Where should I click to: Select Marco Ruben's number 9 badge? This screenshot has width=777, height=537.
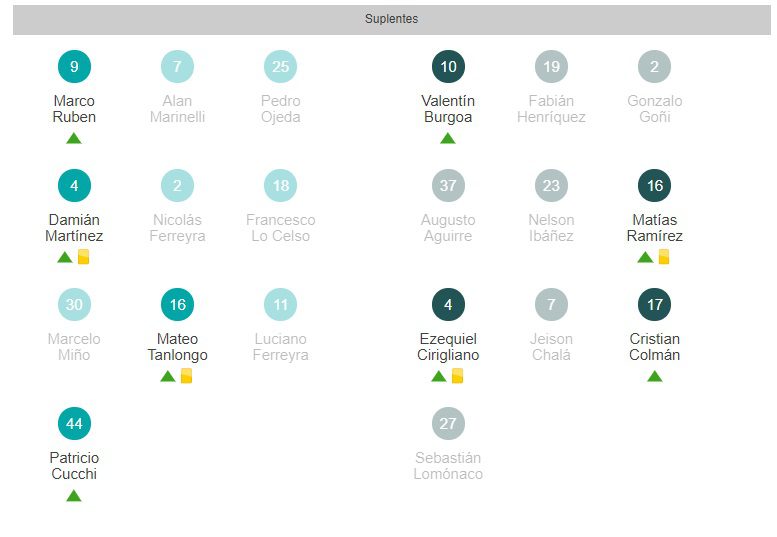point(74,67)
